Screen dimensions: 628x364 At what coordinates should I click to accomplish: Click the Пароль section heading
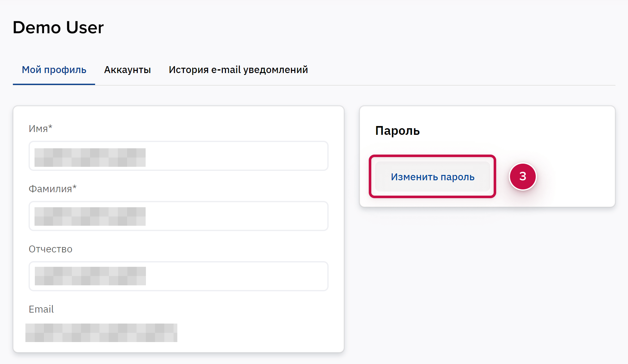[397, 131]
